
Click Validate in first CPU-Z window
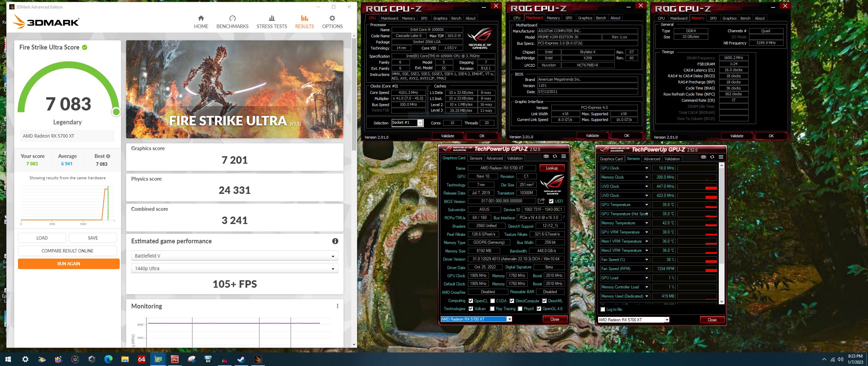pyautogui.click(x=448, y=136)
